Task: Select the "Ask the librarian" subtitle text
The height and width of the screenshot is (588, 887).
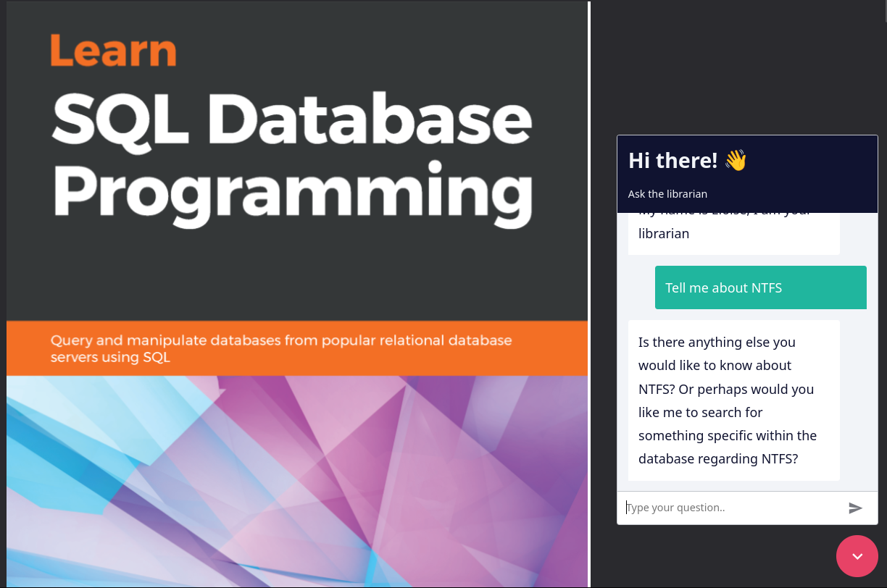Action: click(x=667, y=194)
